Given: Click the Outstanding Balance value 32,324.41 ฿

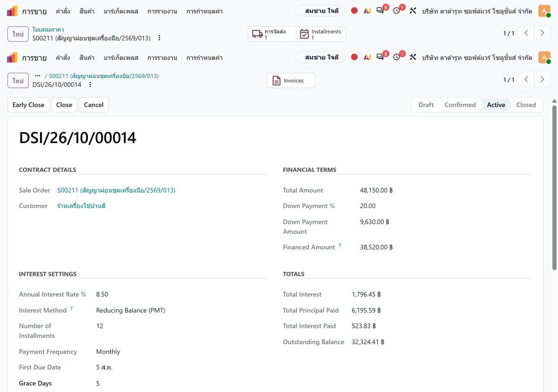Looking at the screenshot, I should (368, 342).
